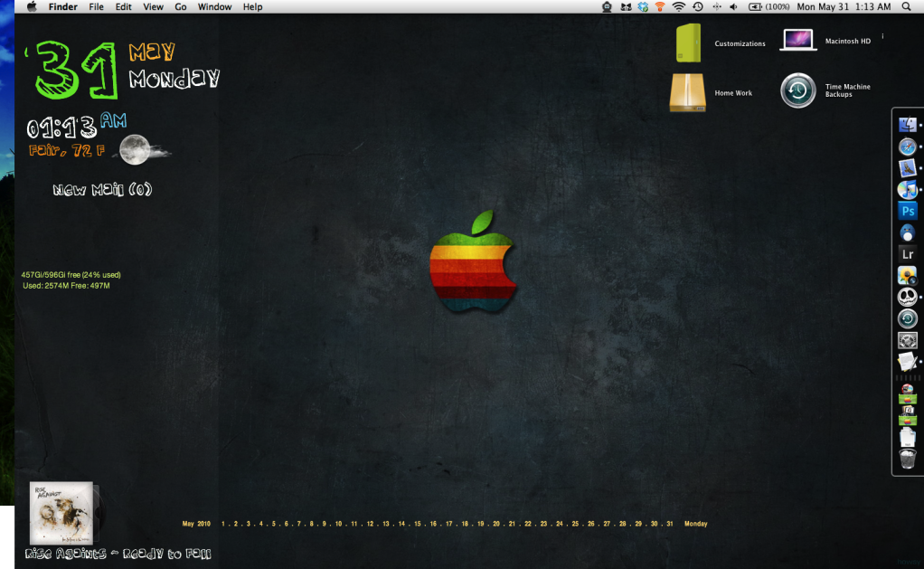Screen dimensions: 924x569
Task: Open Spotlight search magnifier
Action: click(906, 7)
